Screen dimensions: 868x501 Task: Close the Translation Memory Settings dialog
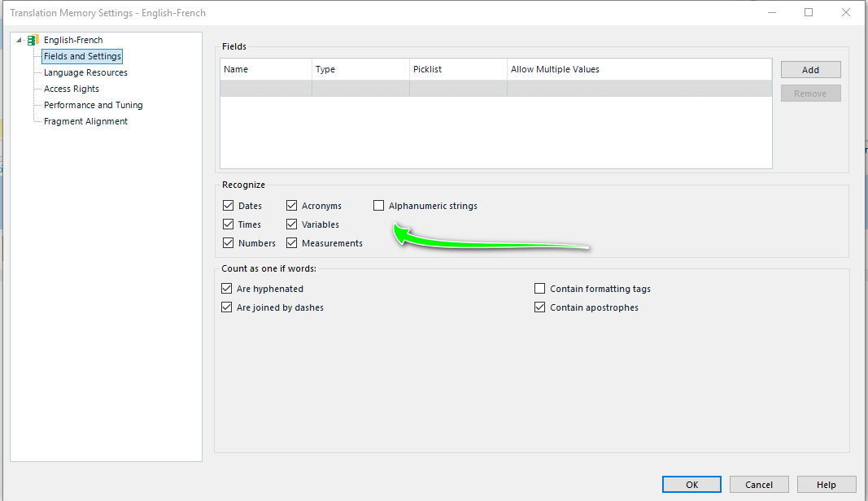pos(846,12)
